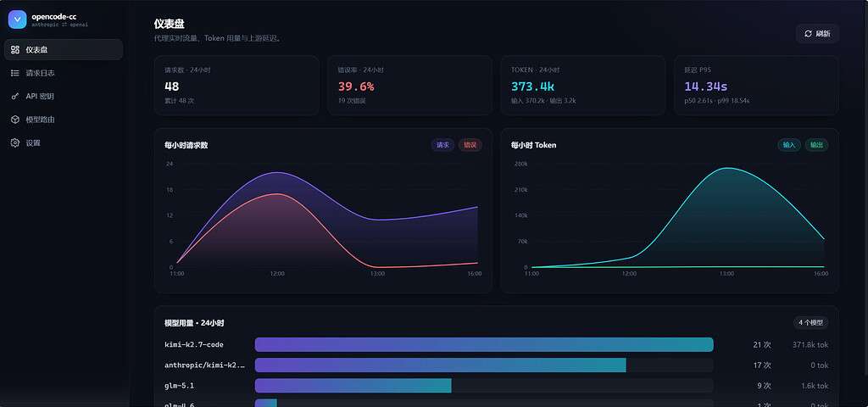
Task: Open the 设置 menu item
Action: point(63,142)
